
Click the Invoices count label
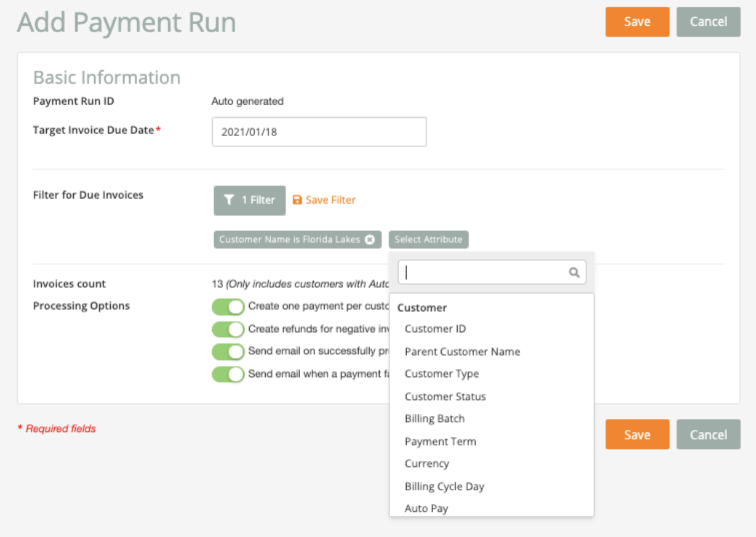coord(70,284)
